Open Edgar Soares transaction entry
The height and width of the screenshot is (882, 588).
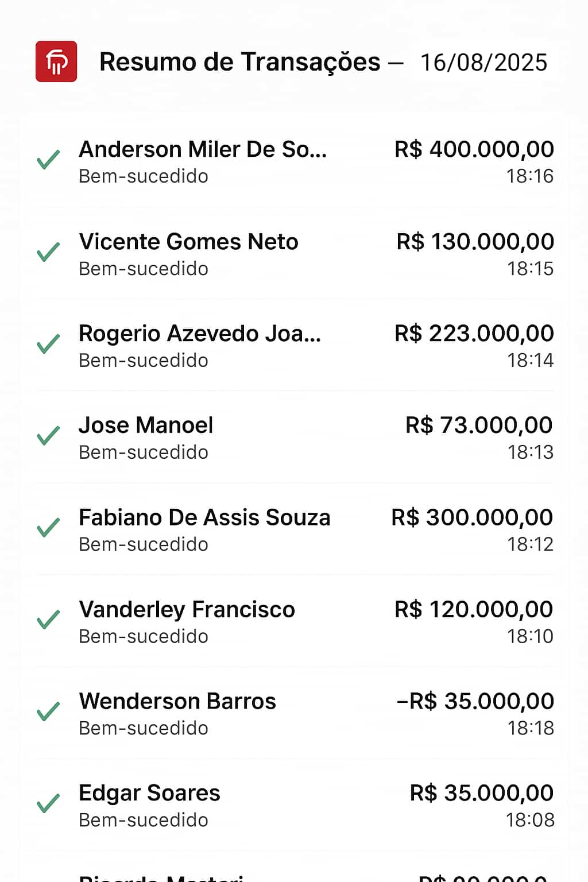pos(295,804)
